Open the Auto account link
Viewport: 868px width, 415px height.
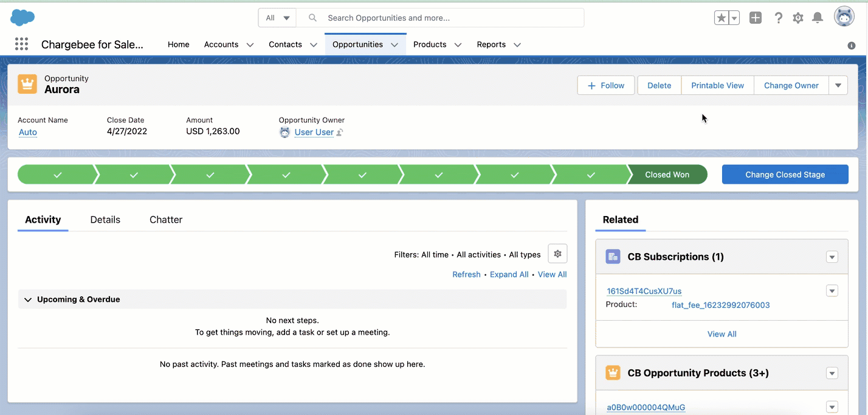[28, 132]
